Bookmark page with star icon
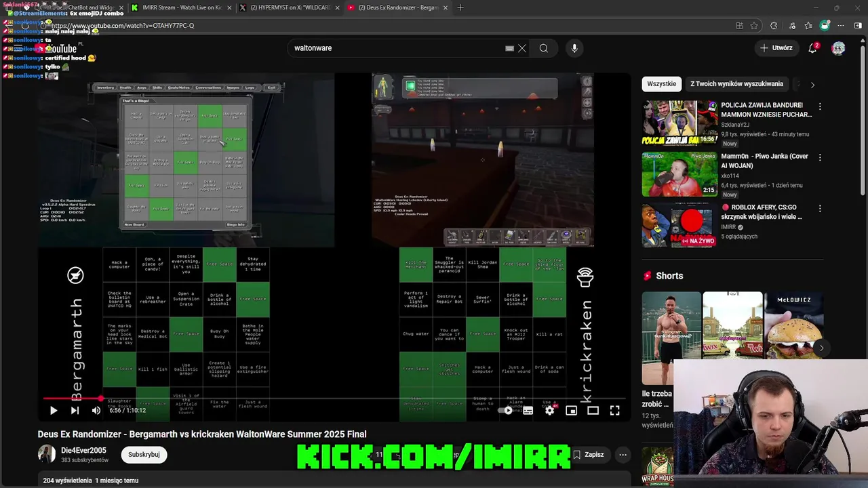The height and width of the screenshot is (488, 868). [754, 26]
